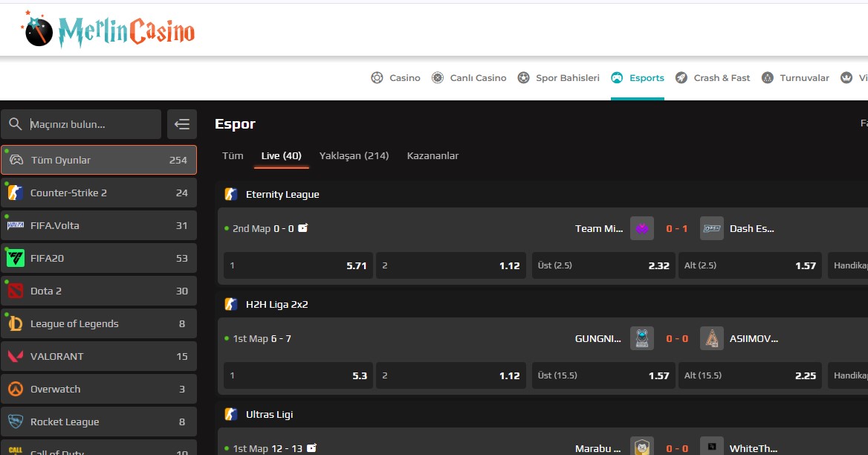Click the MerlinCasino logo
Image resolution: width=868 pixels, height=455 pixels.
108,30
